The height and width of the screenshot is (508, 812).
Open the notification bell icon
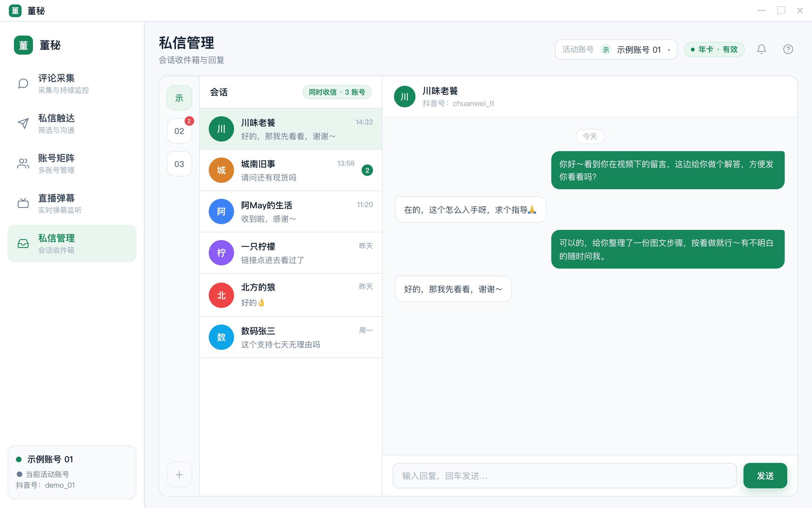761,50
